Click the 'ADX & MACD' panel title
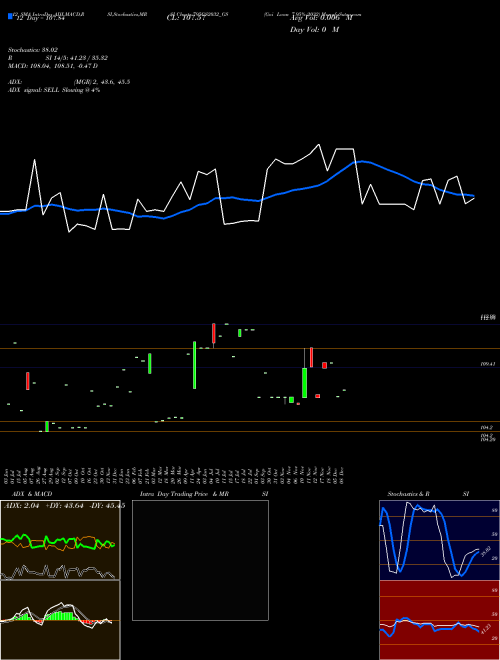Screen dimensions: 500x660 click(x=32, y=494)
